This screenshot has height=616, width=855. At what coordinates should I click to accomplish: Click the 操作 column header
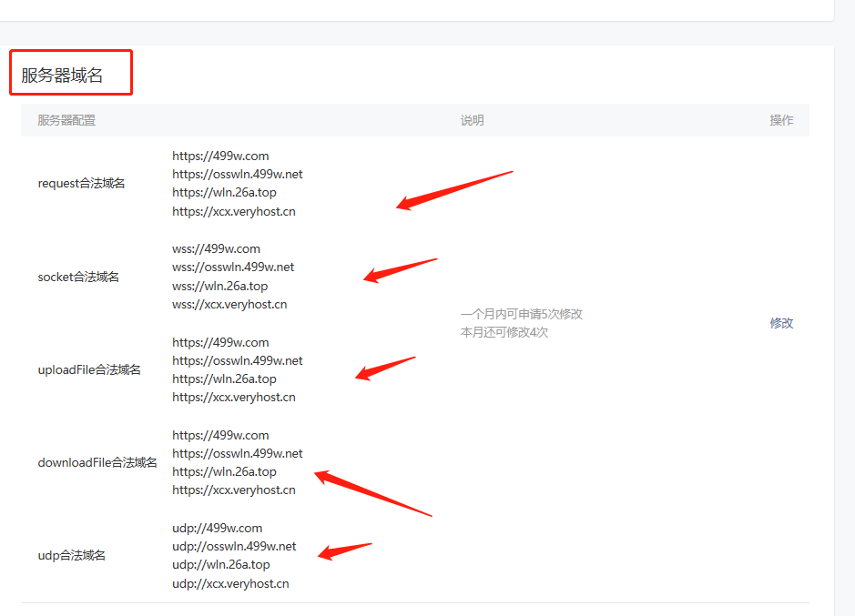(x=781, y=120)
